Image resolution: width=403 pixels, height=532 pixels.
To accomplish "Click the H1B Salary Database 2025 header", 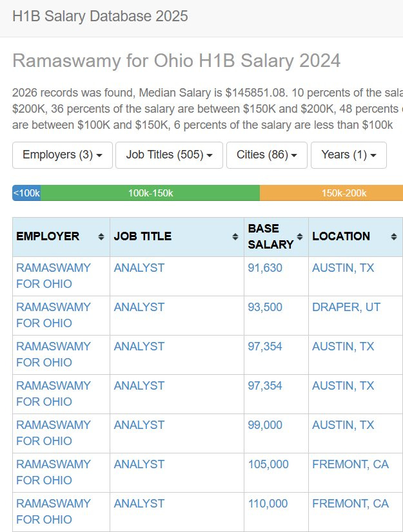I will click(x=99, y=17).
